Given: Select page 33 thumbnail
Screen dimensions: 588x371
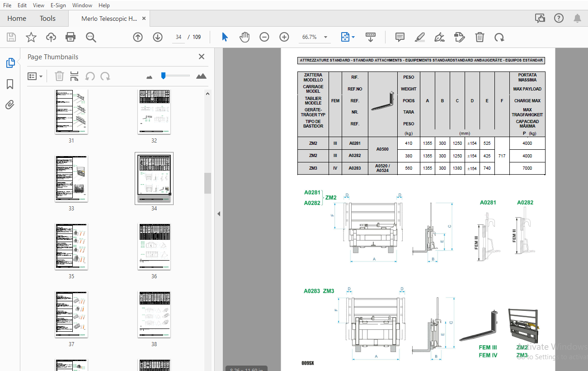Looking at the screenshot, I should tap(71, 179).
